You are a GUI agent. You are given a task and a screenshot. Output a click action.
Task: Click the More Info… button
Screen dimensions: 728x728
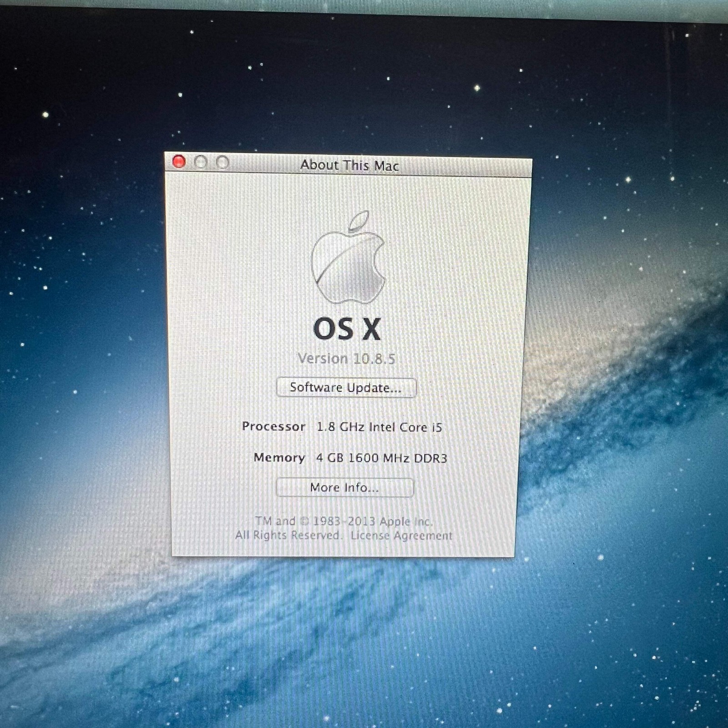coord(344,487)
